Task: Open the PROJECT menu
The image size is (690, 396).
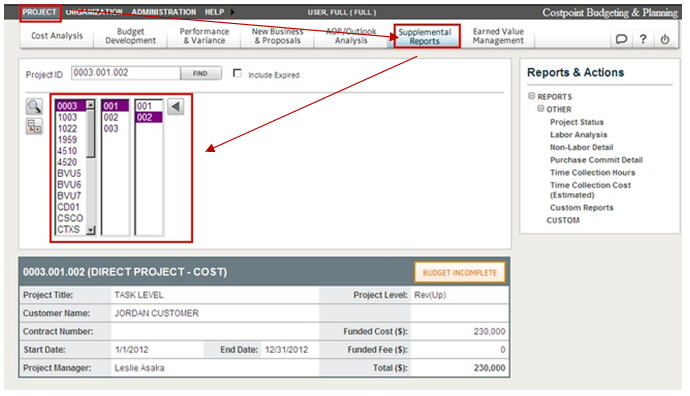Action: click(40, 12)
